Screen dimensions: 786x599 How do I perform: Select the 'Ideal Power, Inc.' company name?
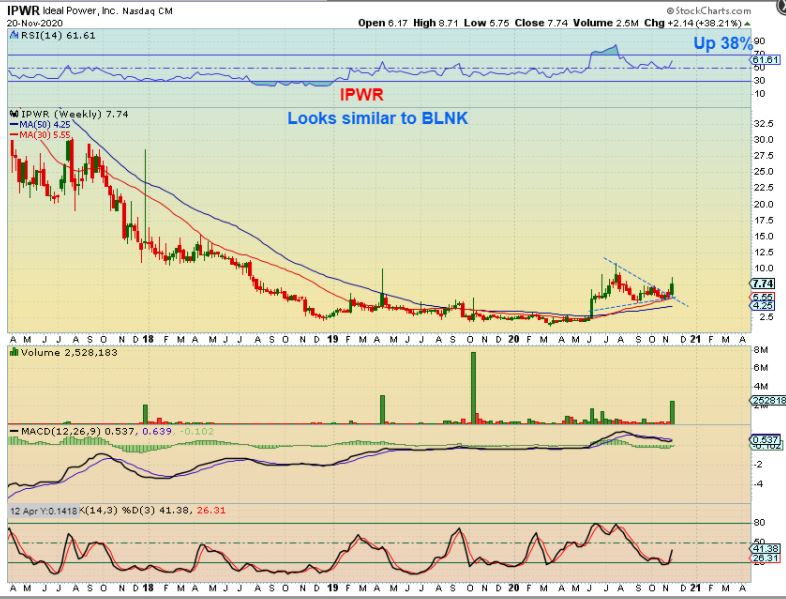coord(80,11)
